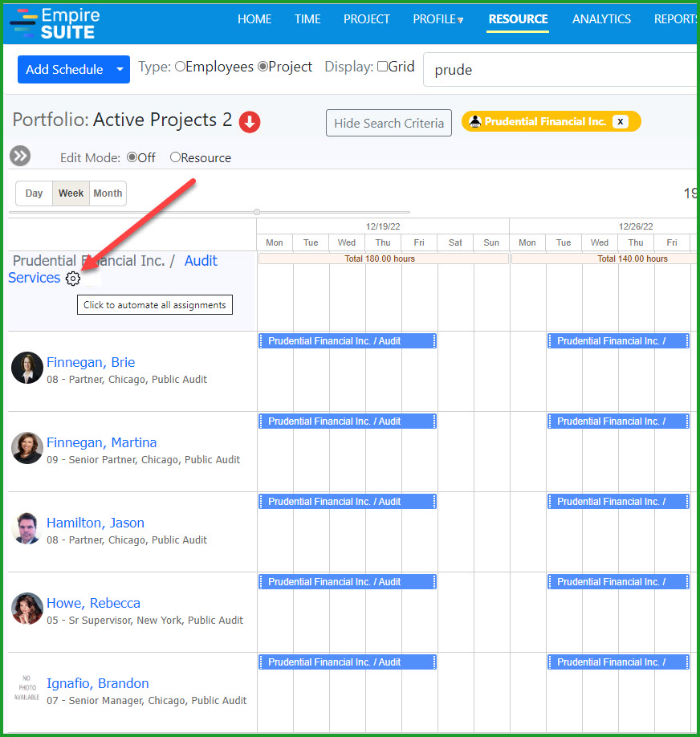Open the PROJECT menu

(x=367, y=19)
